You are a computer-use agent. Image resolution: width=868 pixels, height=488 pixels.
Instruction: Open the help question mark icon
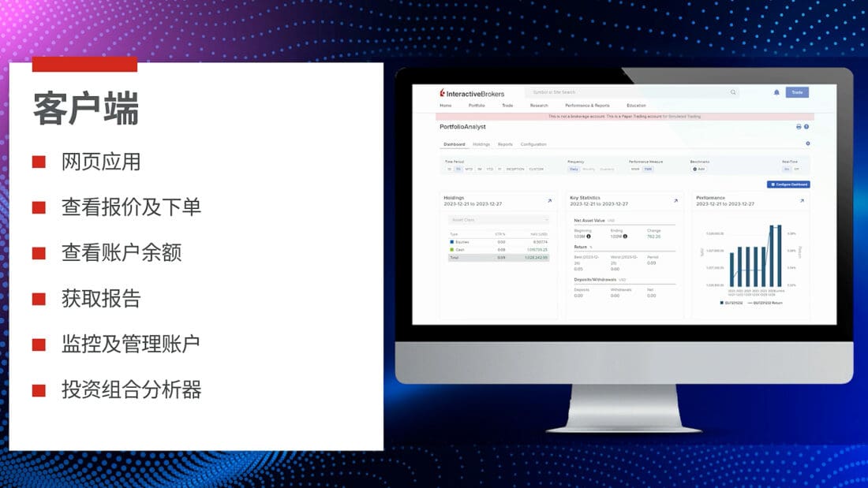click(806, 127)
